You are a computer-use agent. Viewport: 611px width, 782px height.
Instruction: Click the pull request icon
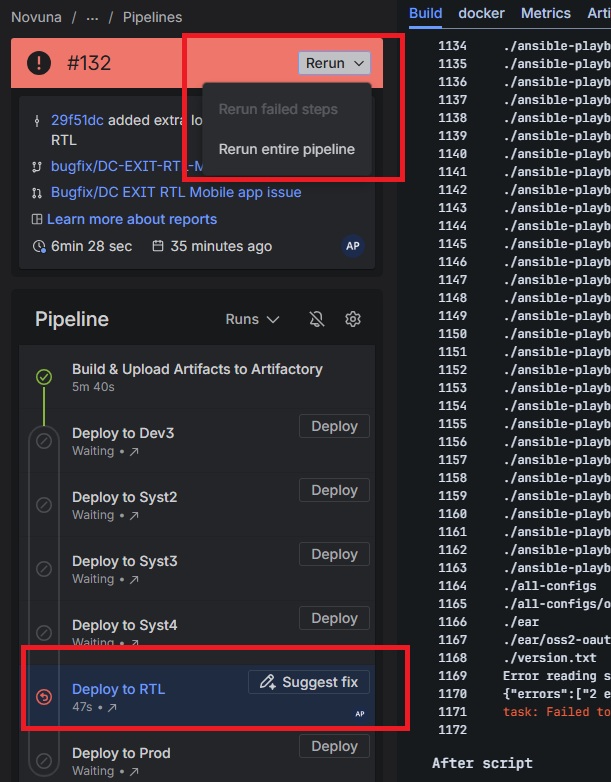tap(36, 193)
